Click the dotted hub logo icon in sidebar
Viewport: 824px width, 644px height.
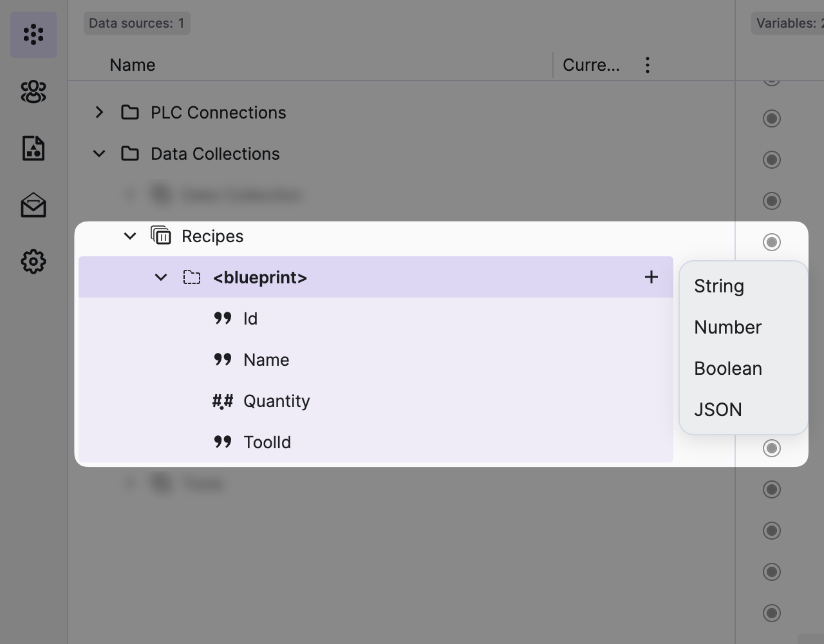coord(33,35)
